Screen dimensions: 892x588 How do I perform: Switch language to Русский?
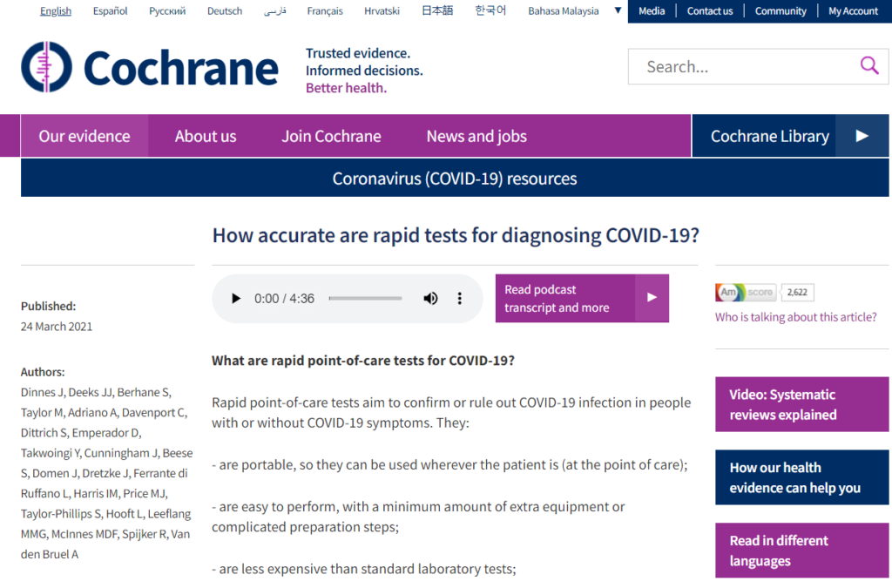pyautogui.click(x=167, y=10)
